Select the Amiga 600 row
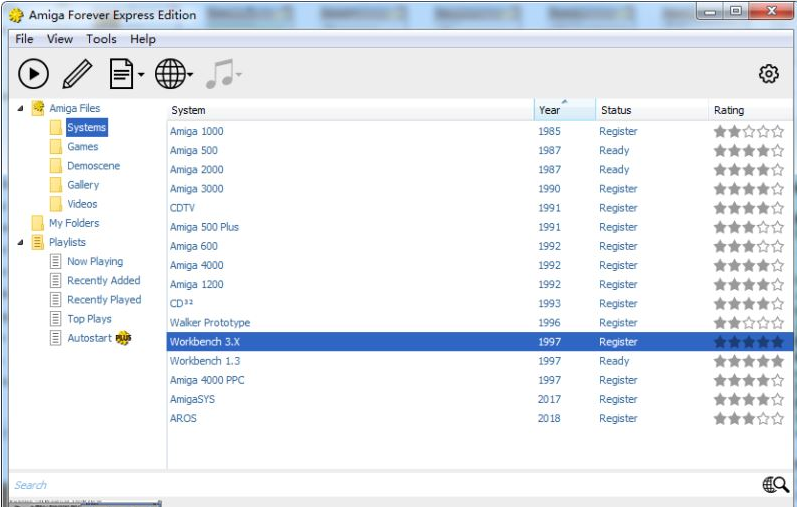This screenshot has height=507, width=797. 480,246
